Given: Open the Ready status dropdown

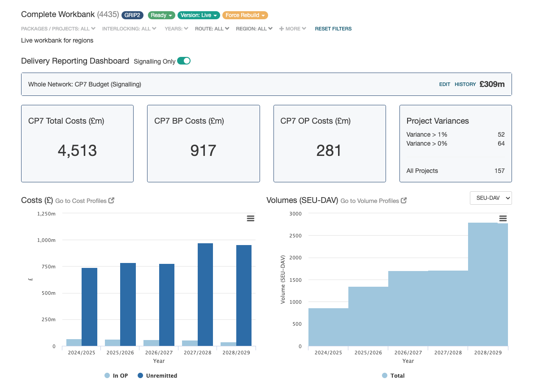Looking at the screenshot, I should click(x=161, y=15).
